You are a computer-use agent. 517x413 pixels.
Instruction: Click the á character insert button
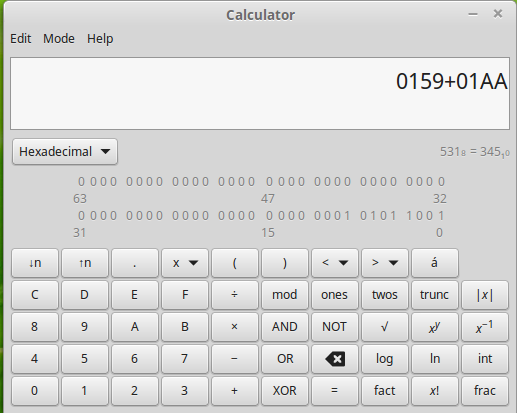[x=435, y=263]
